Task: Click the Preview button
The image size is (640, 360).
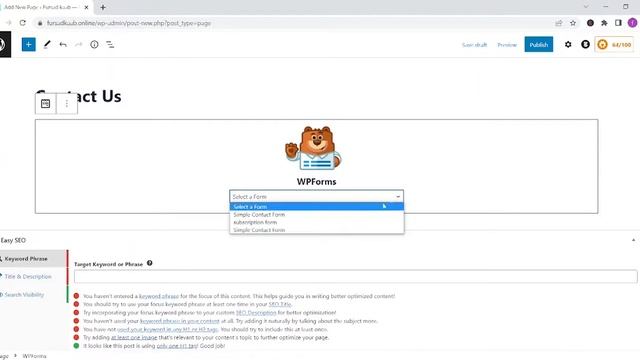Action: pyautogui.click(x=507, y=45)
